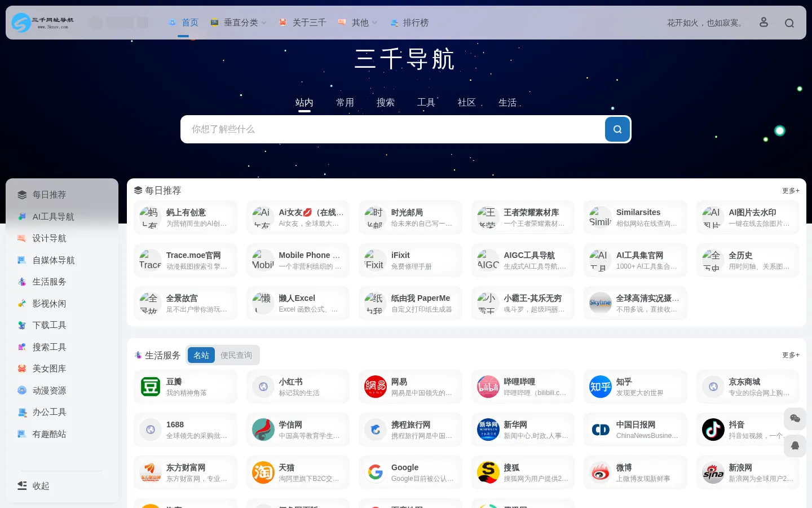812x508 pixels.
Task: Open the 豆瓣 site icon
Action: [151, 387]
